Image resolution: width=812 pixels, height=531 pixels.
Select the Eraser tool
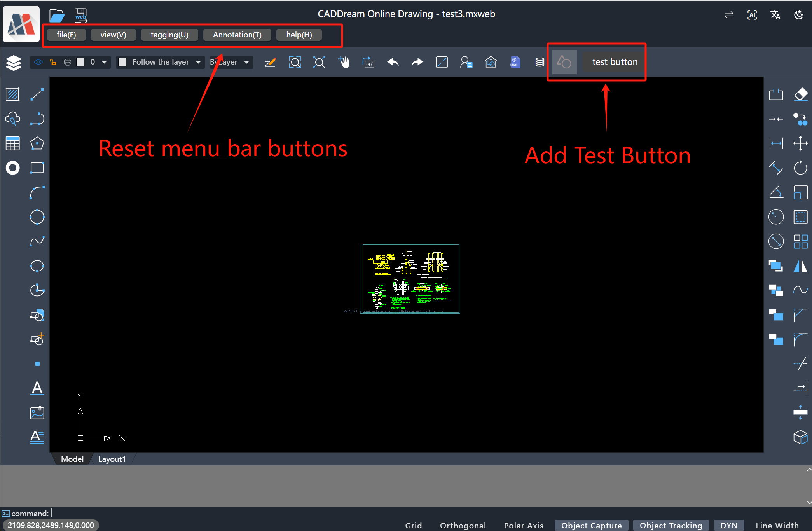click(x=800, y=94)
